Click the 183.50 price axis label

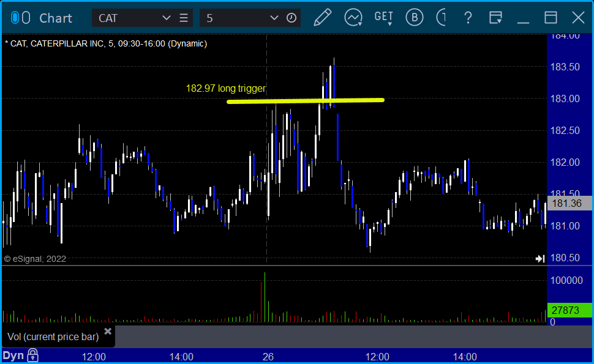[x=565, y=67]
